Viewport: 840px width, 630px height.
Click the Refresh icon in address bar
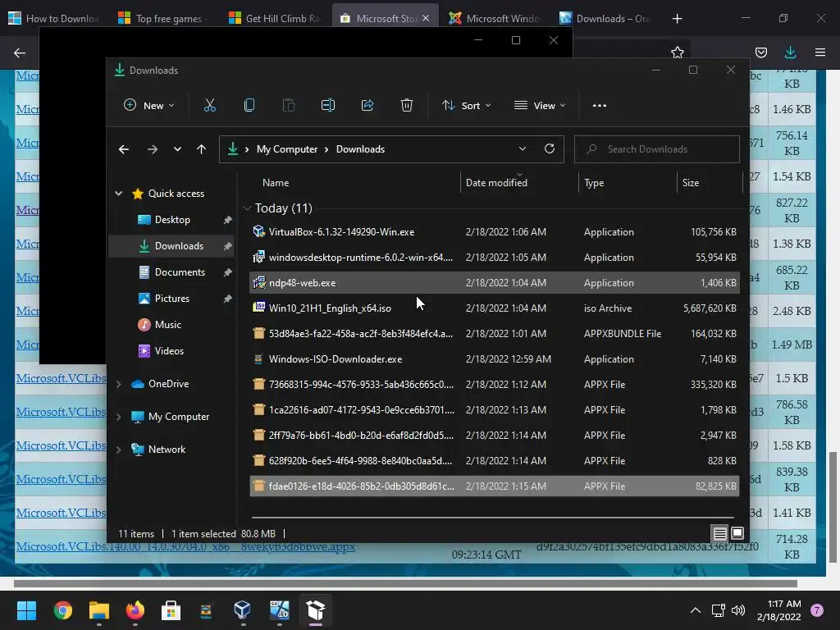tap(549, 149)
